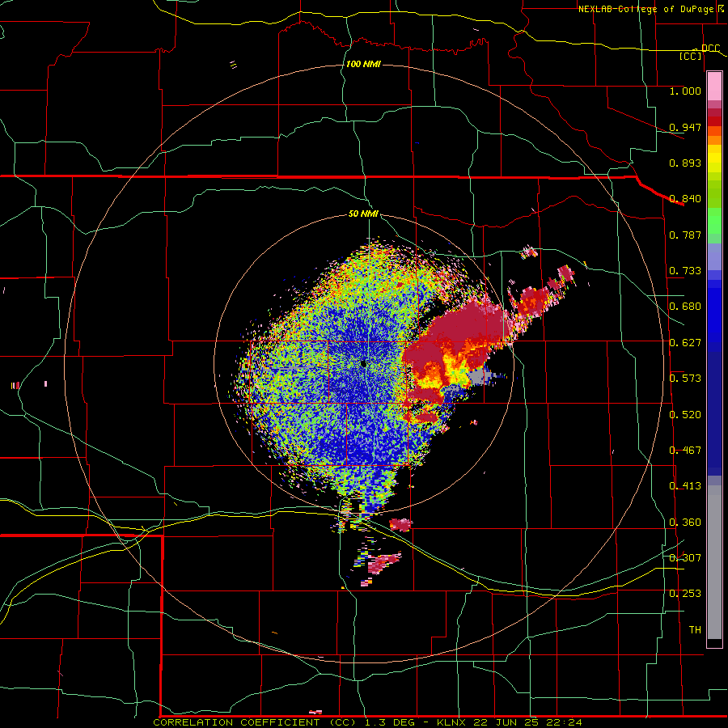The image size is (728, 728).
Task: Click the 0.573 scale value
Action: pyautogui.click(x=685, y=379)
